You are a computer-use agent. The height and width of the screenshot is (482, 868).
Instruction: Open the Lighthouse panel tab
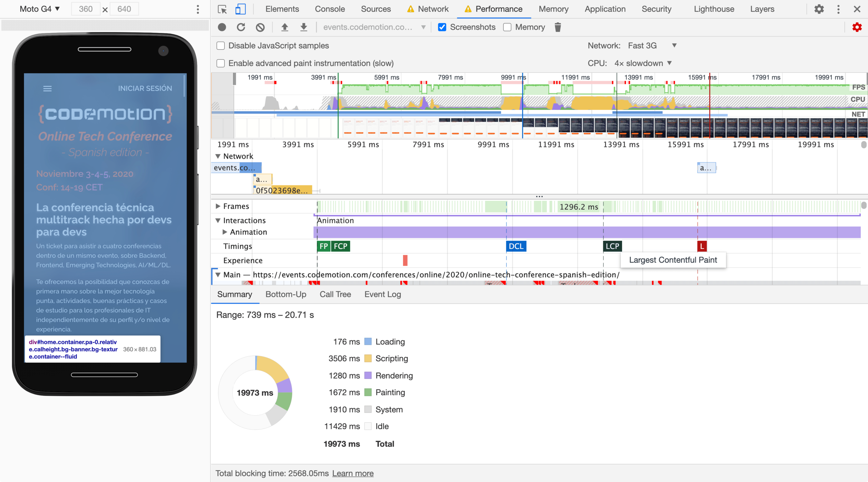[714, 9]
